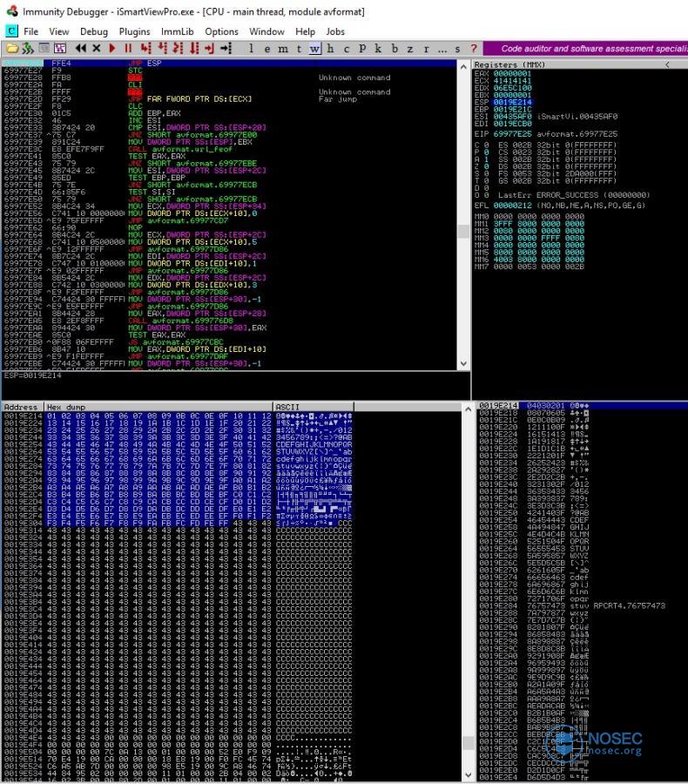Screen dimensions: 688x784
Task: Click the Go to address arrow icon
Action: click(226, 49)
